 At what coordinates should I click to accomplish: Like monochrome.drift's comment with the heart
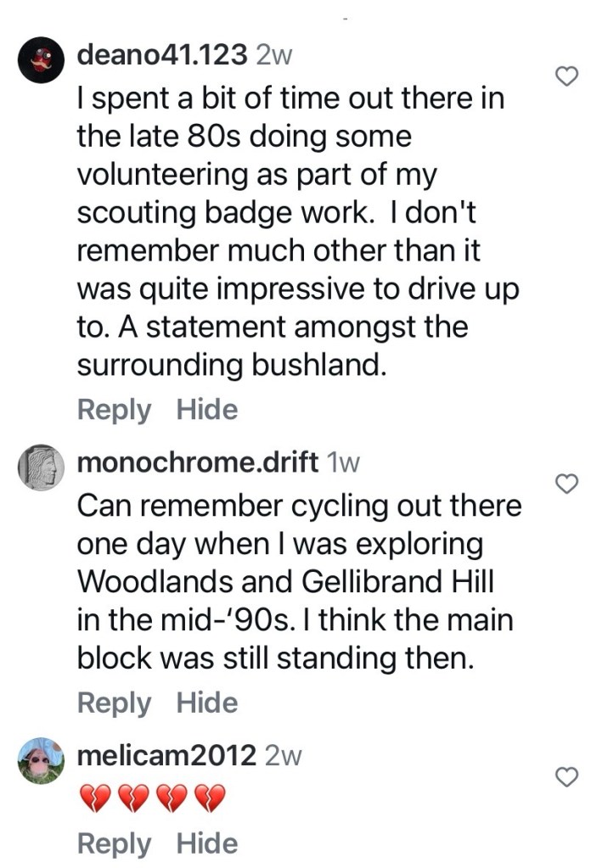pos(566,484)
